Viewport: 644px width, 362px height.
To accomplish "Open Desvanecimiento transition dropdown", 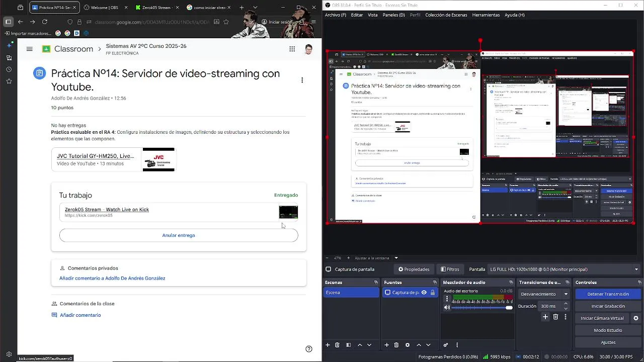I will 544,294.
